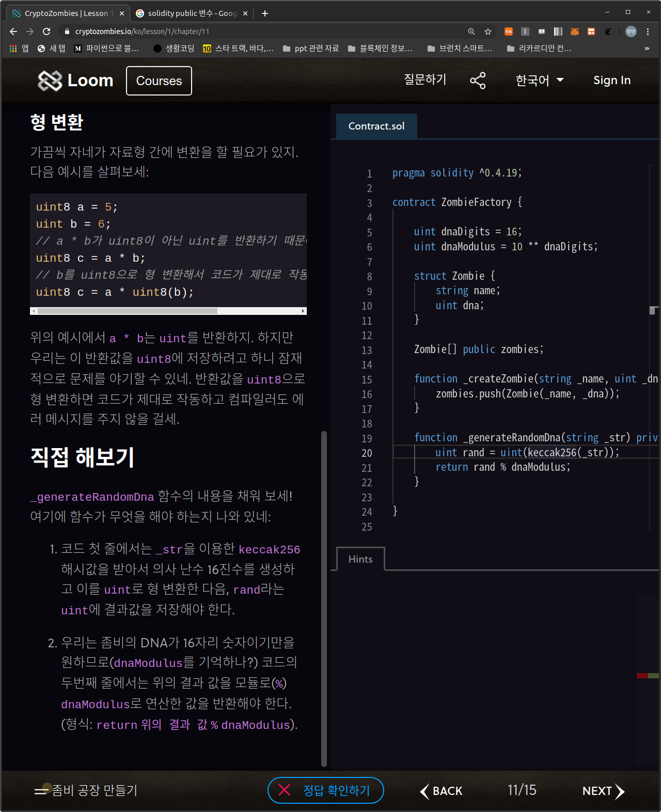
Task: Open a new browser tab
Action: click(265, 13)
